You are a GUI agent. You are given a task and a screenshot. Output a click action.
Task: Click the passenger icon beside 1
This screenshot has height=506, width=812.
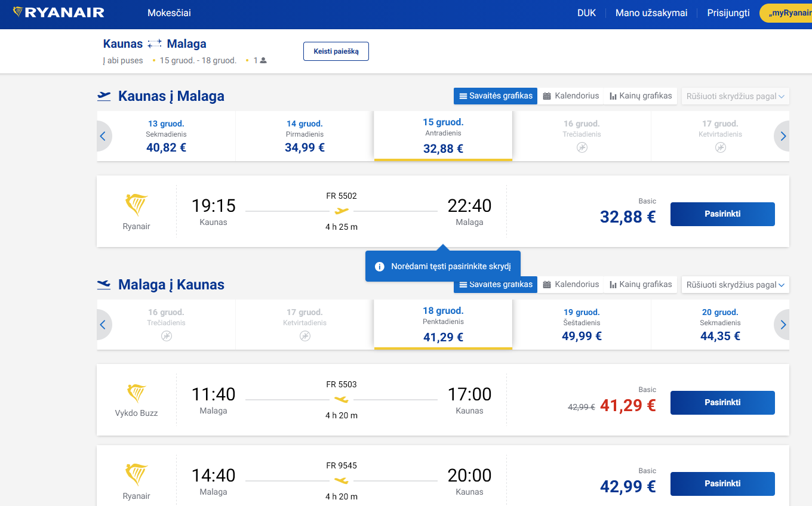(263, 60)
